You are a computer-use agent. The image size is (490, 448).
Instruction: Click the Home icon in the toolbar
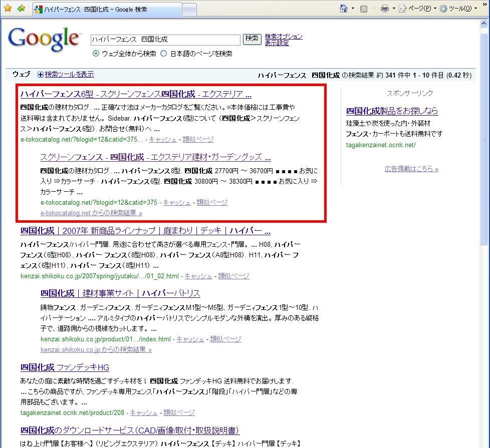tap(344, 9)
